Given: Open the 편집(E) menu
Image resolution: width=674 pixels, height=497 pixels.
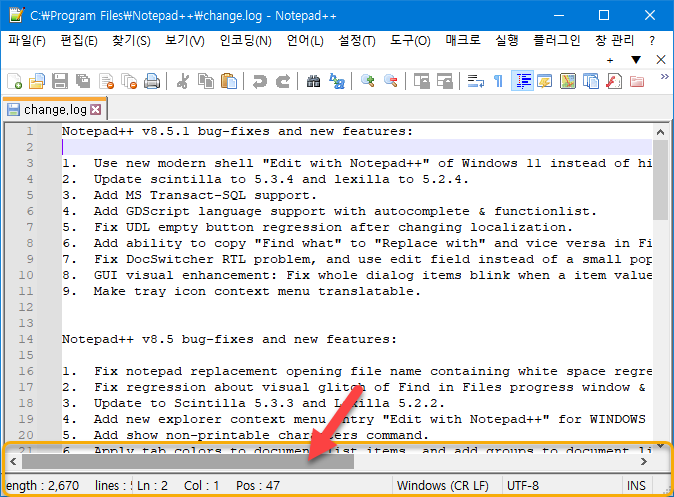Looking at the screenshot, I should 79,41.
